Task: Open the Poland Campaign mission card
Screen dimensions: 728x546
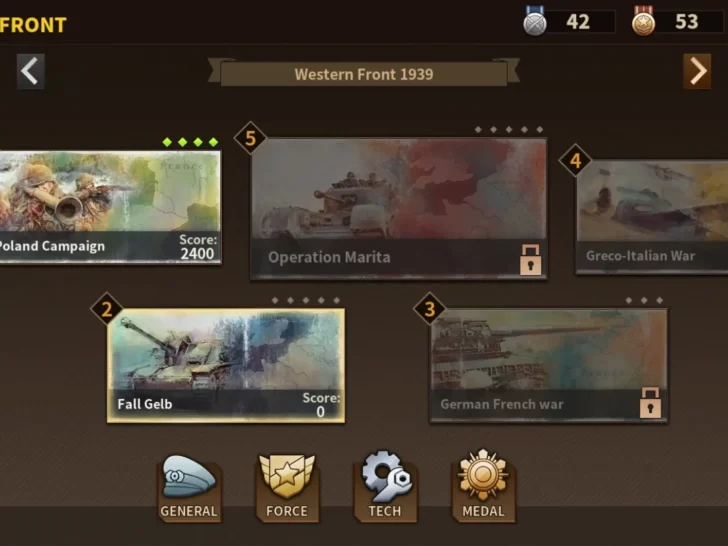Action: [110, 207]
